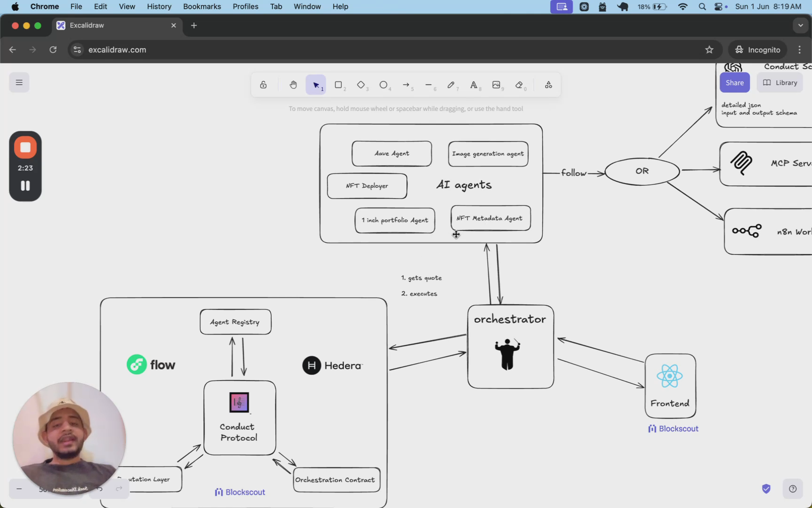812x508 pixels.
Task: Click the screen mirroring menu bar icon
Action: click(562, 7)
